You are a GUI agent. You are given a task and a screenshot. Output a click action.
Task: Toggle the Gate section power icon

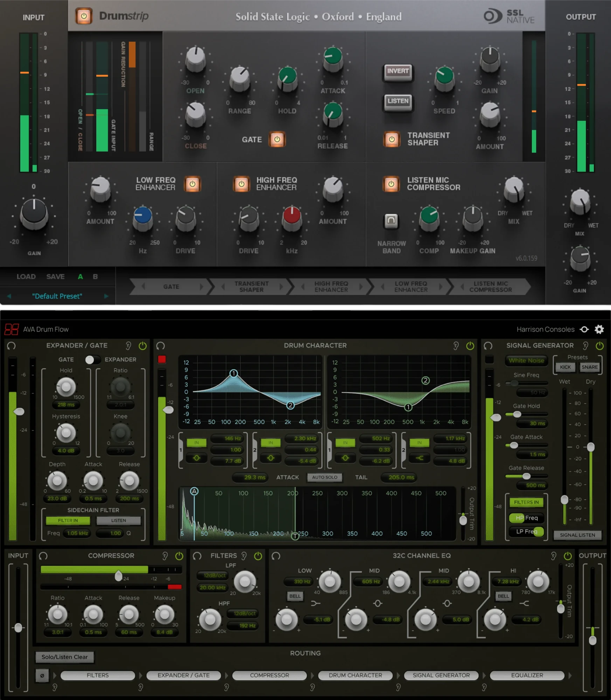pyautogui.click(x=277, y=139)
